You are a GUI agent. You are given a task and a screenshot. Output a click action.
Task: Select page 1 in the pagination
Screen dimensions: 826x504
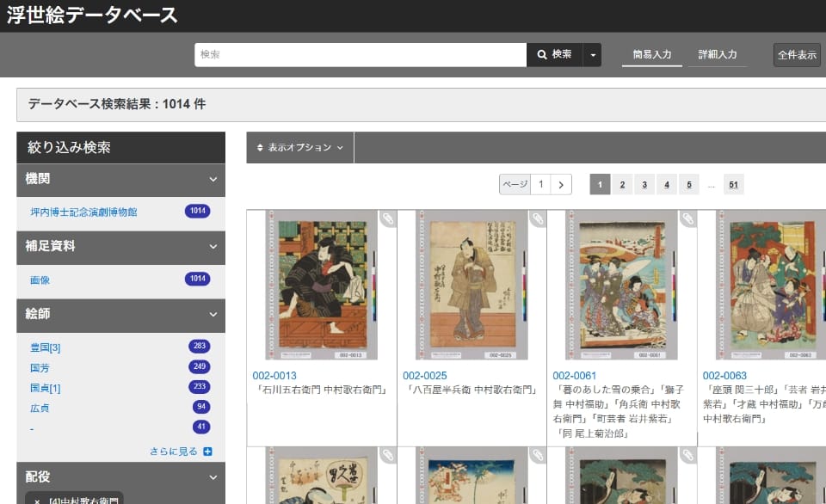click(x=600, y=185)
